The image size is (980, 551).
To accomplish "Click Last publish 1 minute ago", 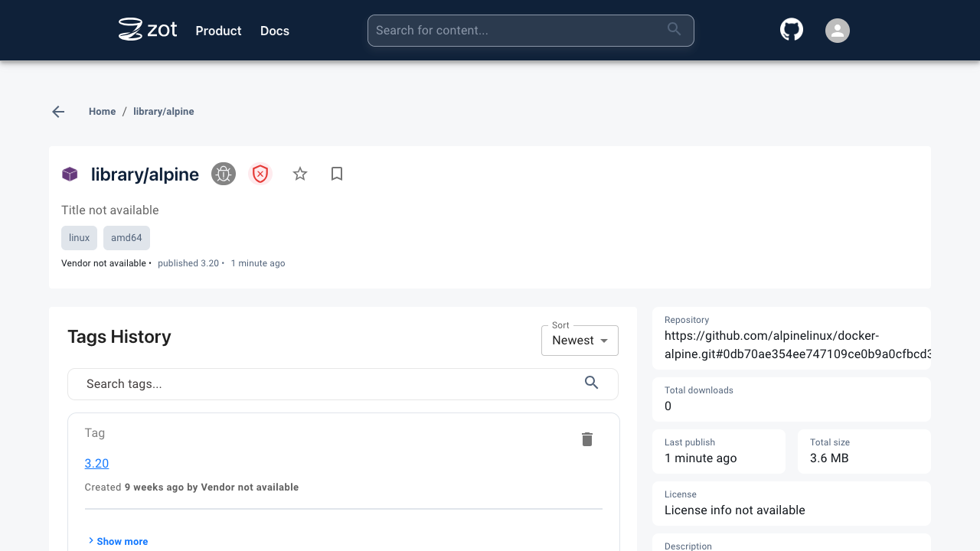I will point(701,458).
